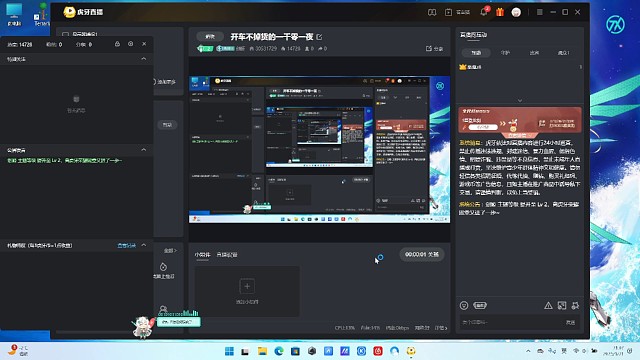Click the category pill before the stream title
Image resolution: width=640 pixels, height=360 pixels.
(210, 37)
